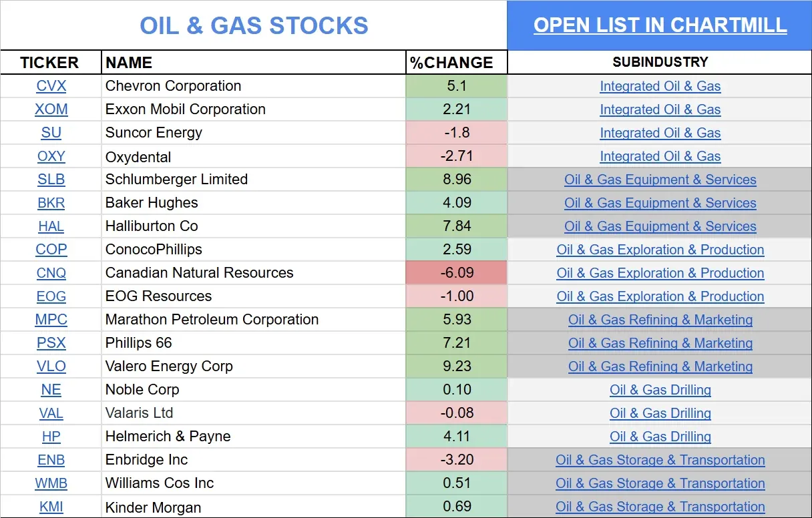The image size is (812, 518).
Task: Click OPEN LIST IN CHARTMILL
Action: [660, 25]
